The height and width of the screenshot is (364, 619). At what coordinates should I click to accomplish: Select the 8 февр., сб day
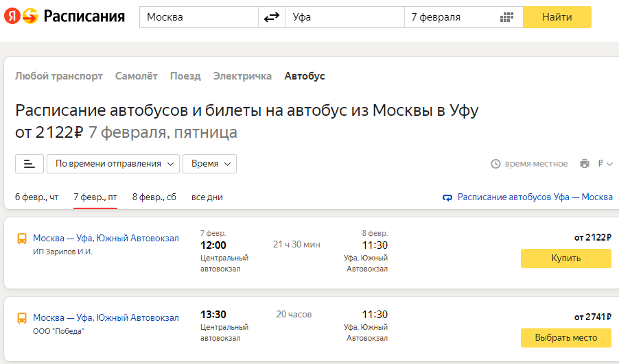tap(154, 197)
